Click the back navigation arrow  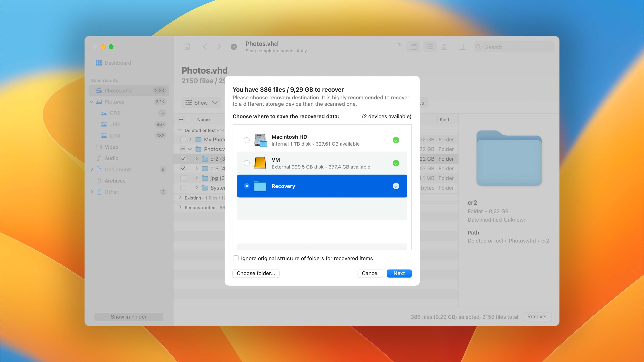pyautogui.click(x=205, y=47)
